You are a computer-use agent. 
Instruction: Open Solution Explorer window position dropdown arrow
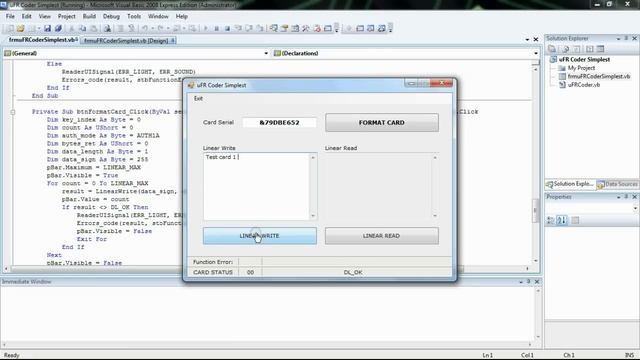click(x=618, y=39)
